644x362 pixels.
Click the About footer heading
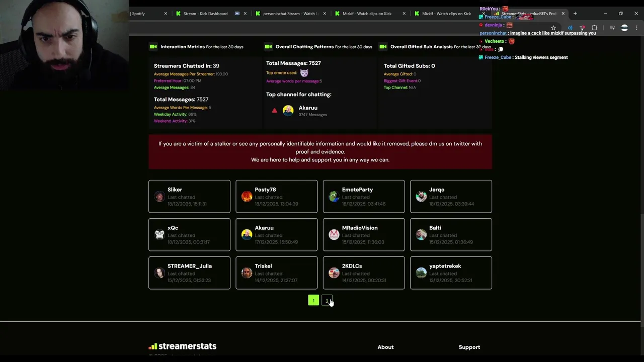tap(385, 347)
